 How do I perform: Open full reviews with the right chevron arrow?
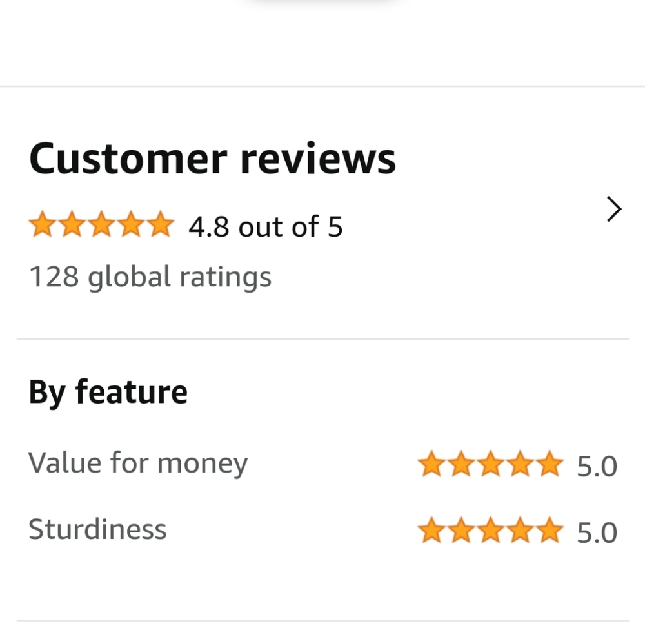tap(614, 210)
